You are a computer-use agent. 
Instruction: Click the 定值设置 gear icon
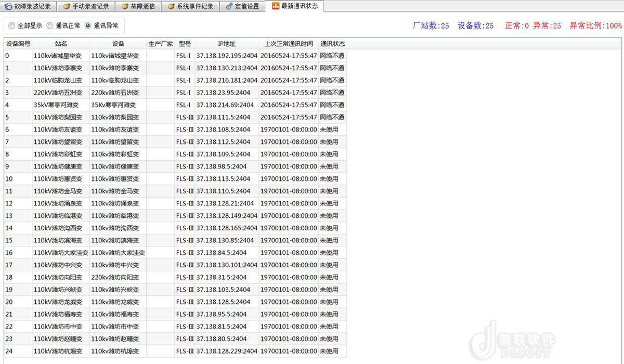click(229, 7)
